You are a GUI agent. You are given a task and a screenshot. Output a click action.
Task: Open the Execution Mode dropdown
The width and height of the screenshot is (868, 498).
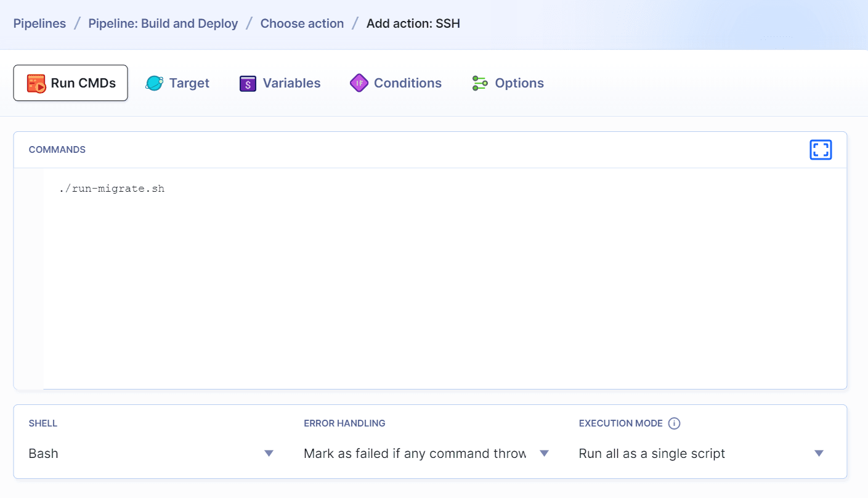[x=701, y=454]
